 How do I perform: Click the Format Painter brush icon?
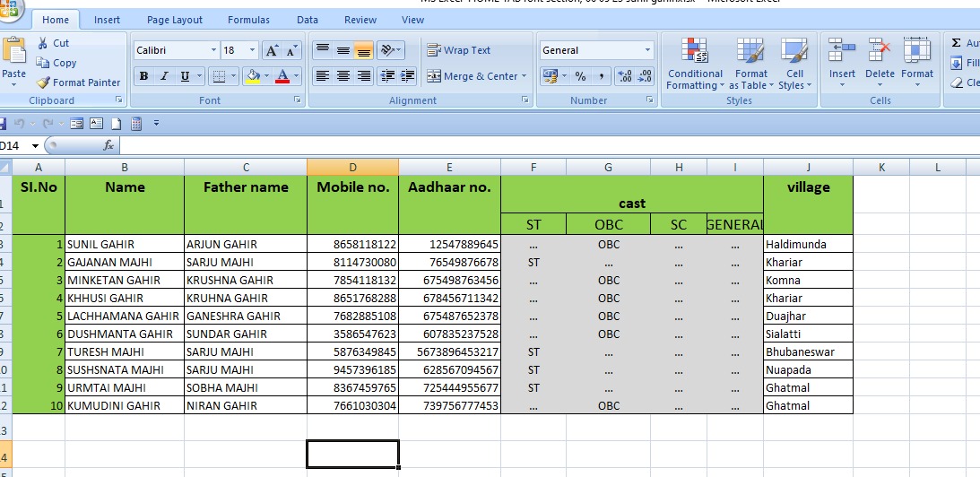click(x=44, y=82)
